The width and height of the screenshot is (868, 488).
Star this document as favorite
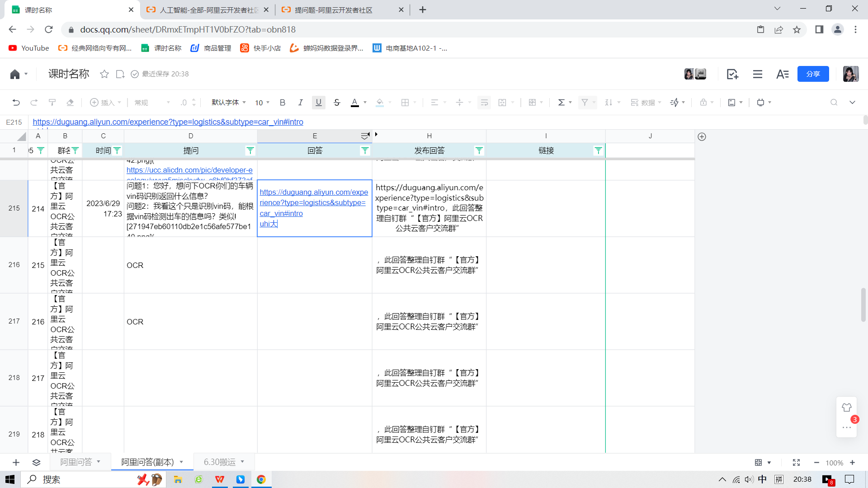tap(104, 74)
